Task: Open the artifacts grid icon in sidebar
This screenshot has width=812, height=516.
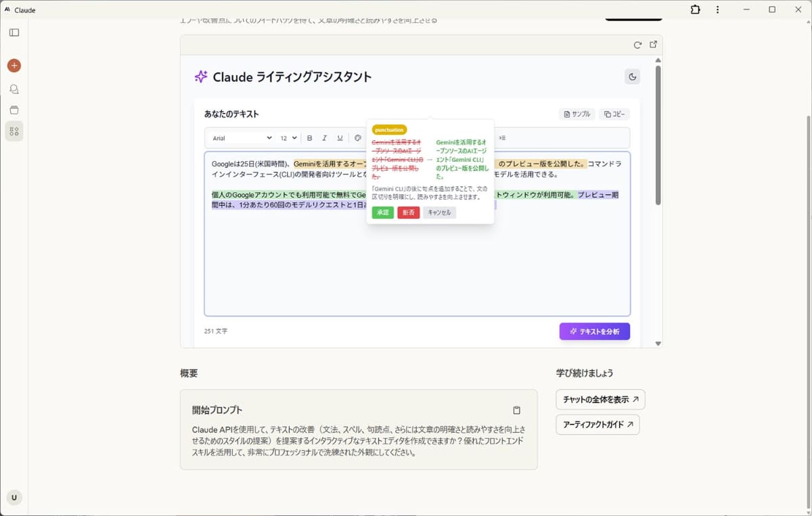Action: (x=14, y=131)
